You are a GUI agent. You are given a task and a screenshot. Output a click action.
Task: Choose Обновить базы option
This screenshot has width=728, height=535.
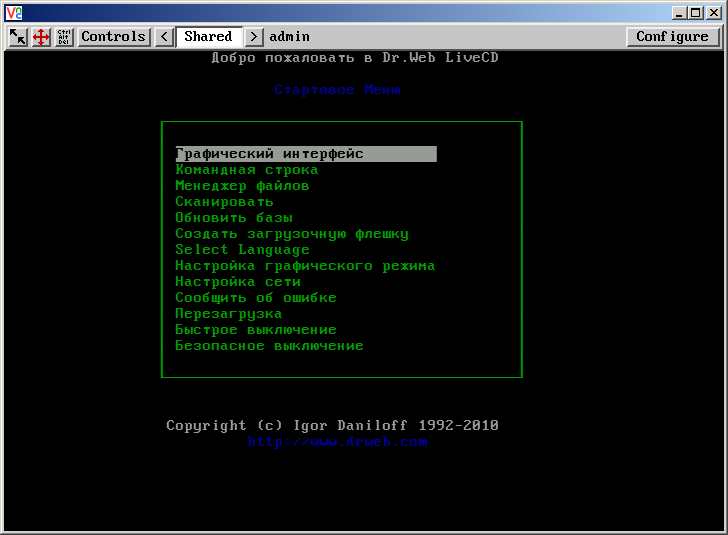(x=234, y=218)
